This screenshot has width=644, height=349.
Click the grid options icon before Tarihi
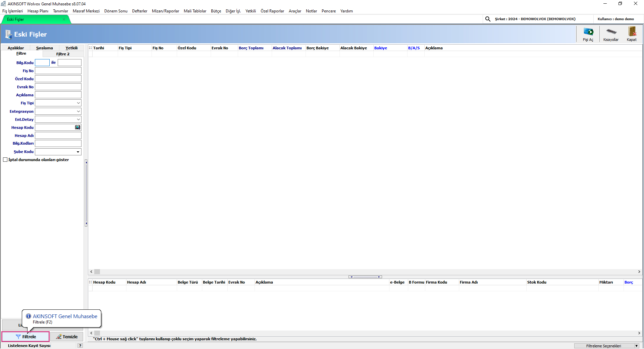pyautogui.click(x=90, y=48)
